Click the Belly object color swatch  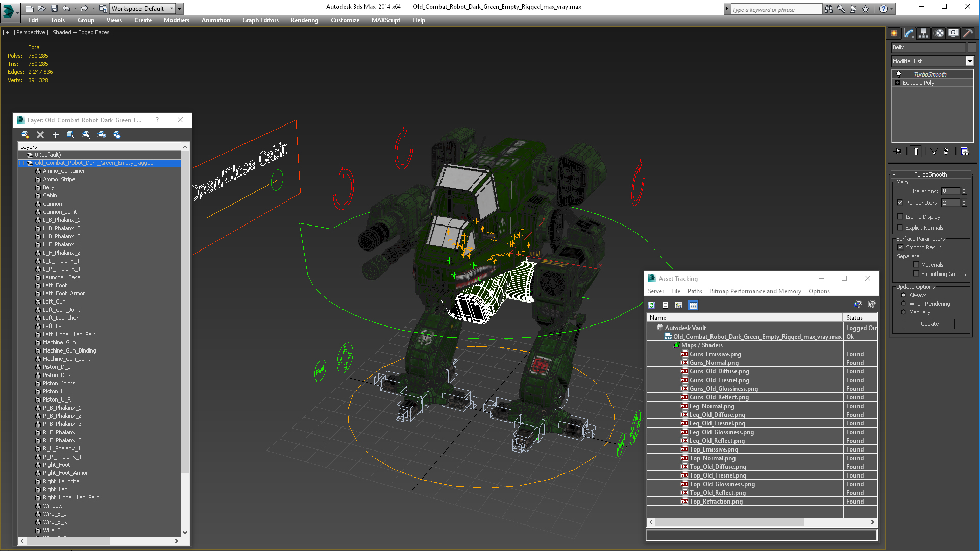(x=972, y=47)
